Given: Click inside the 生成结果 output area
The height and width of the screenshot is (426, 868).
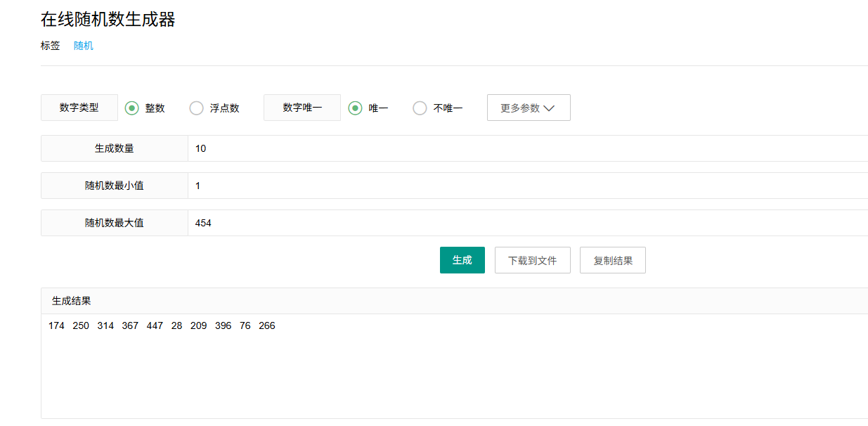Looking at the screenshot, I should click(x=455, y=366).
